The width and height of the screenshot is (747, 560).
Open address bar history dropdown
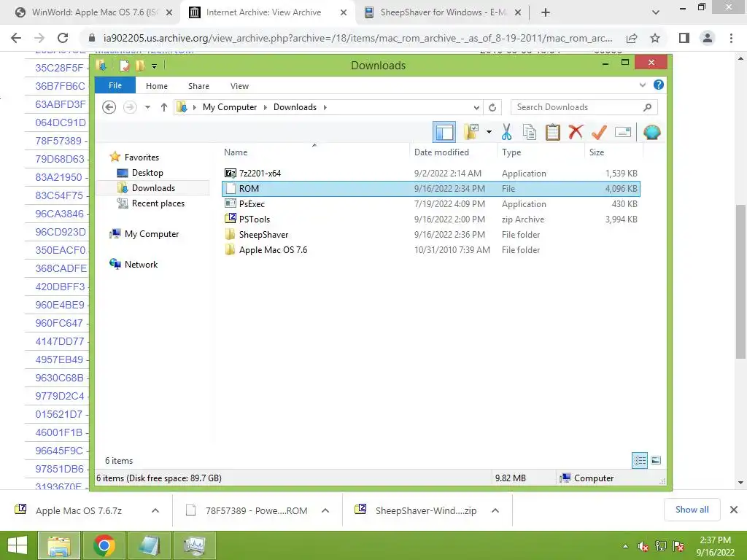(476, 107)
